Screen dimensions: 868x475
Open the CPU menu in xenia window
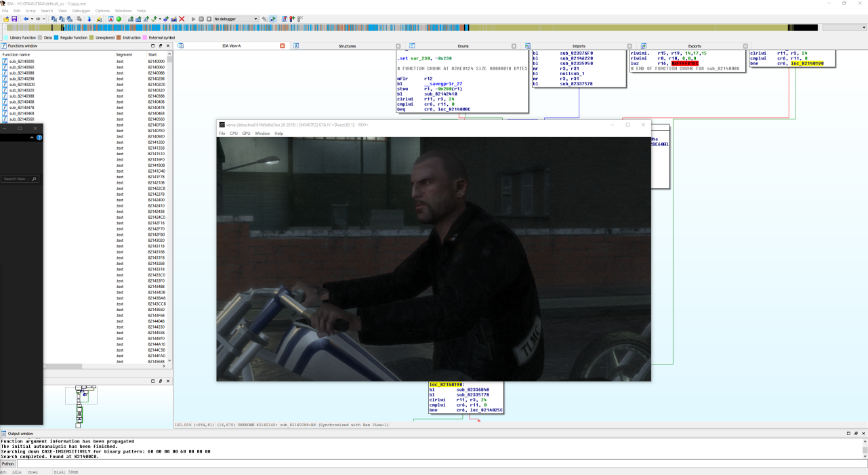click(234, 133)
